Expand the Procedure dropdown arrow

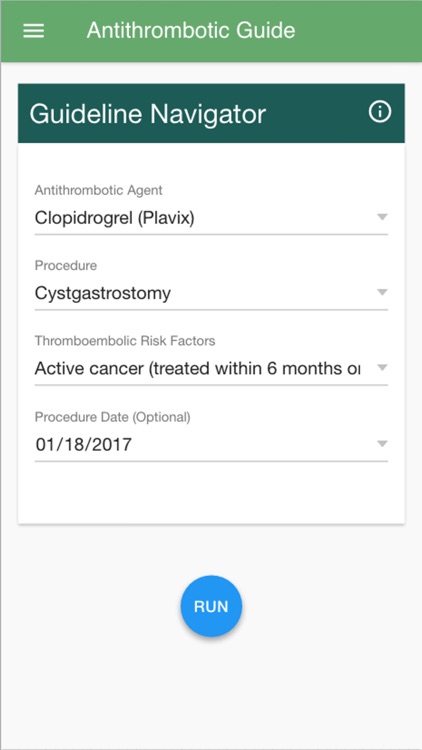[381, 292]
